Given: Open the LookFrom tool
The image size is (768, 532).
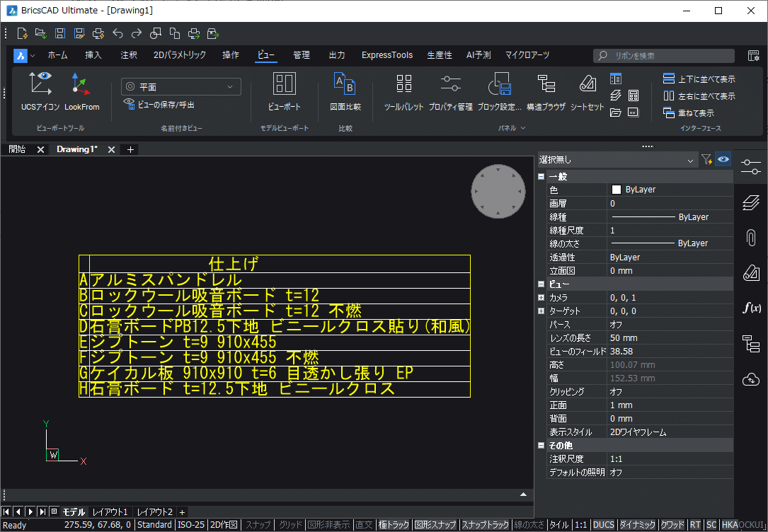Looking at the screenshot, I should pyautogui.click(x=80, y=92).
